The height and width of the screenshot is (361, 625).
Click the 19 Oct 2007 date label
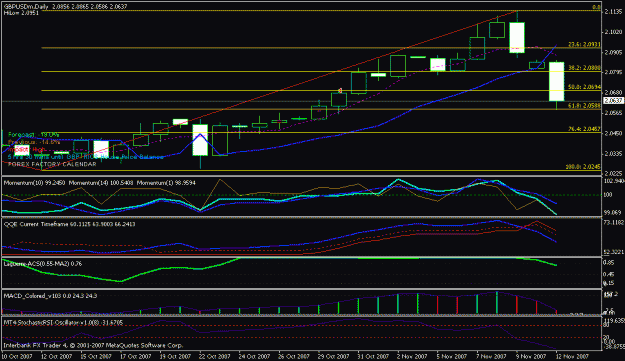click(175, 356)
